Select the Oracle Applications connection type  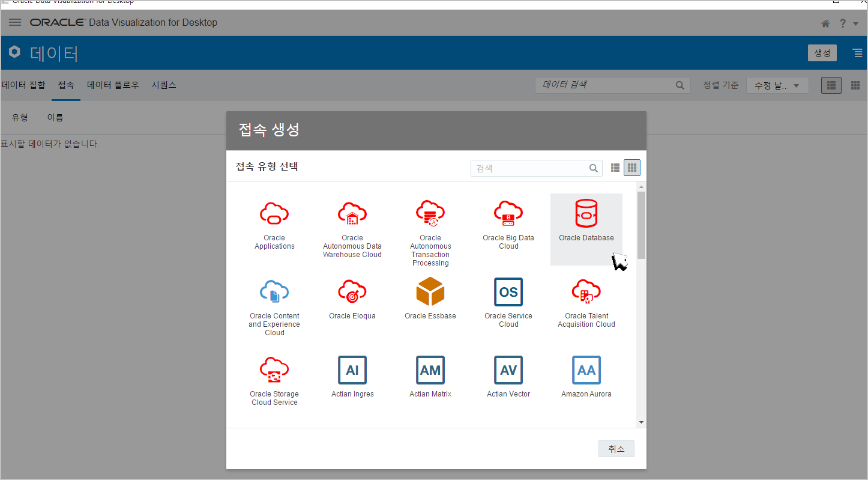(x=274, y=226)
